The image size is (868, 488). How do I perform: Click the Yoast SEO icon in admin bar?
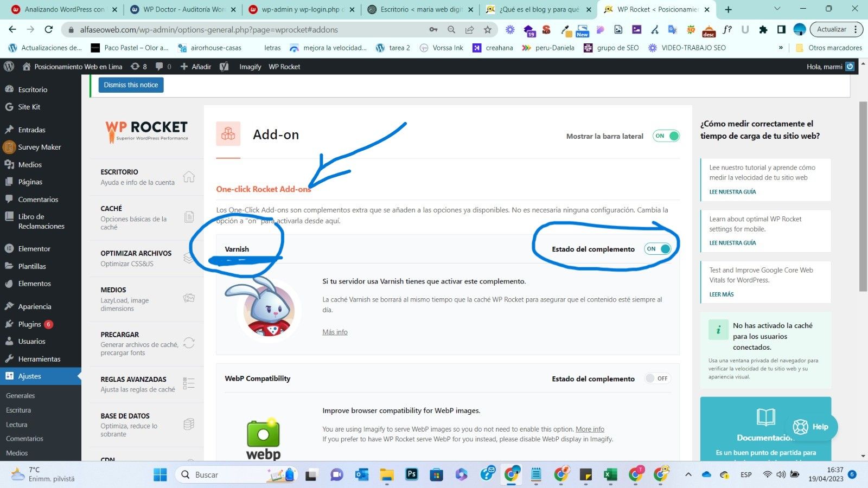(x=224, y=67)
